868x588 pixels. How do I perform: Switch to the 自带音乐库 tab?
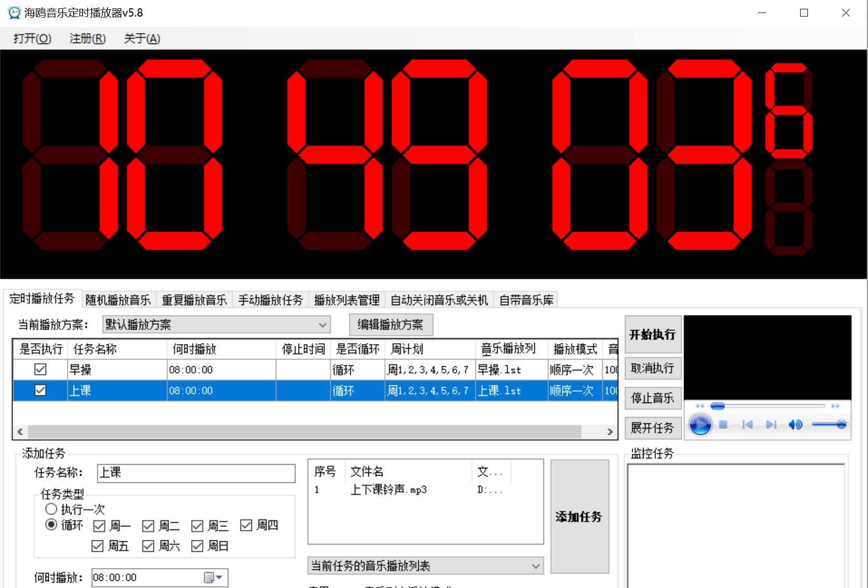(525, 299)
